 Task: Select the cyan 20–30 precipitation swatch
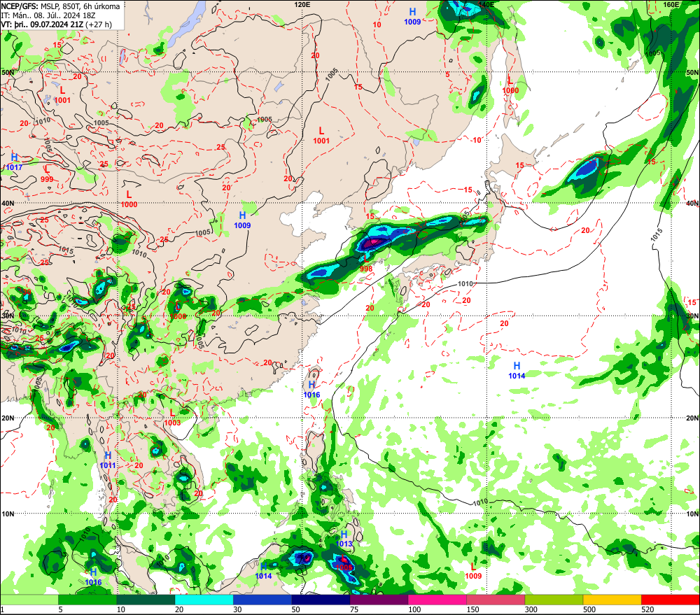coord(204,600)
